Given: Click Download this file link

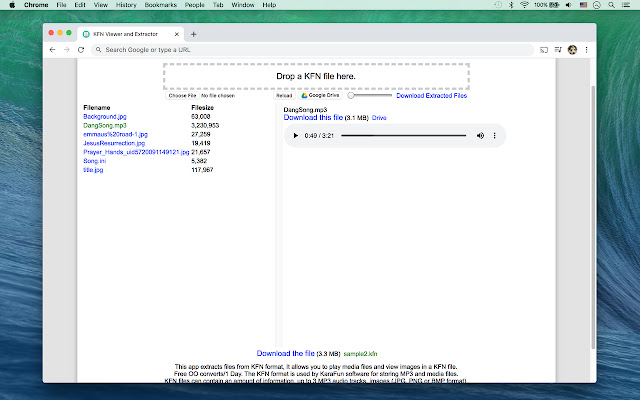Looking at the screenshot, I should (x=313, y=118).
